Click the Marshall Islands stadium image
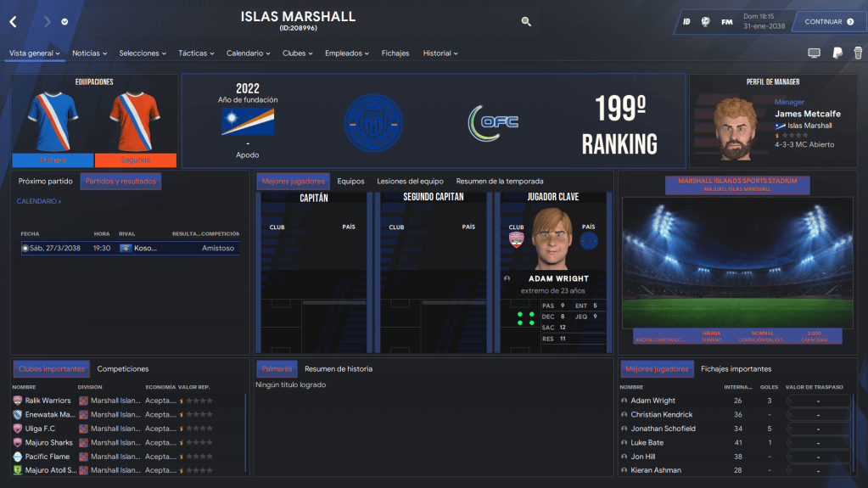Viewport: 868px width, 488px height. (x=736, y=261)
